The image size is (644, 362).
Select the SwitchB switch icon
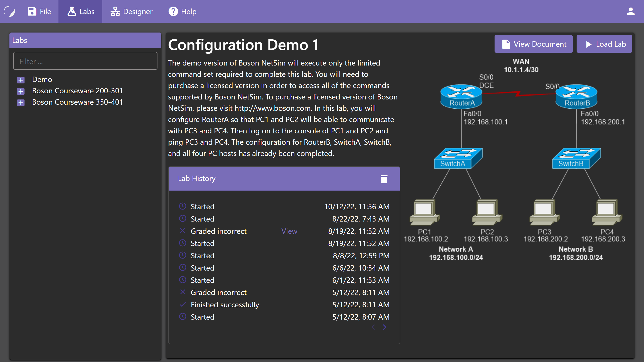pyautogui.click(x=576, y=158)
